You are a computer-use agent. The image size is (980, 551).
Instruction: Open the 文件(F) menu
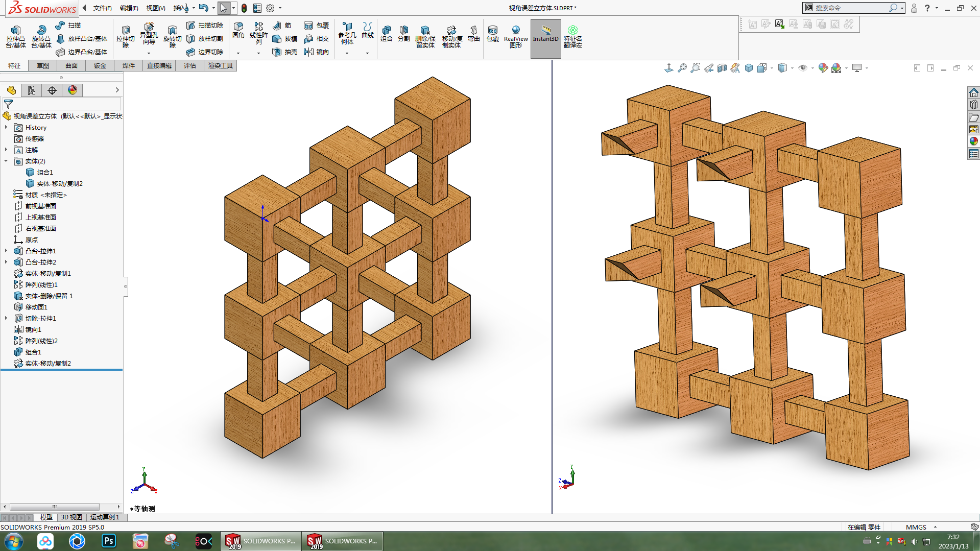[102, 8]
